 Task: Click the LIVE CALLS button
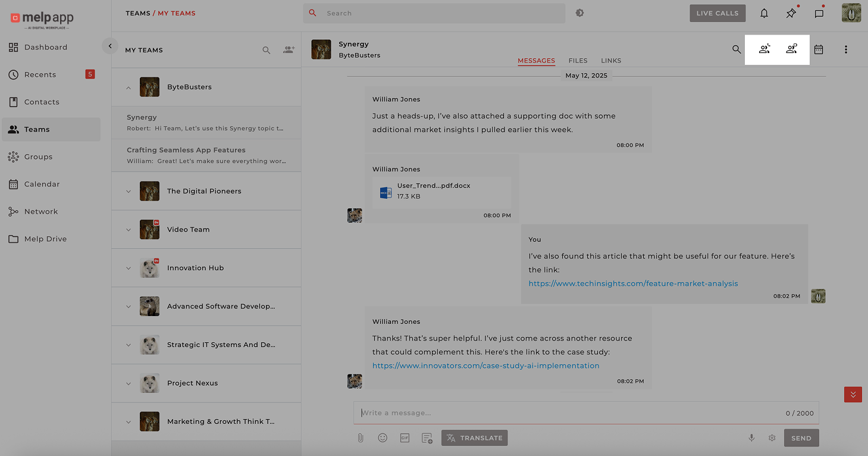pyautogui.click(x=717, y=13)
